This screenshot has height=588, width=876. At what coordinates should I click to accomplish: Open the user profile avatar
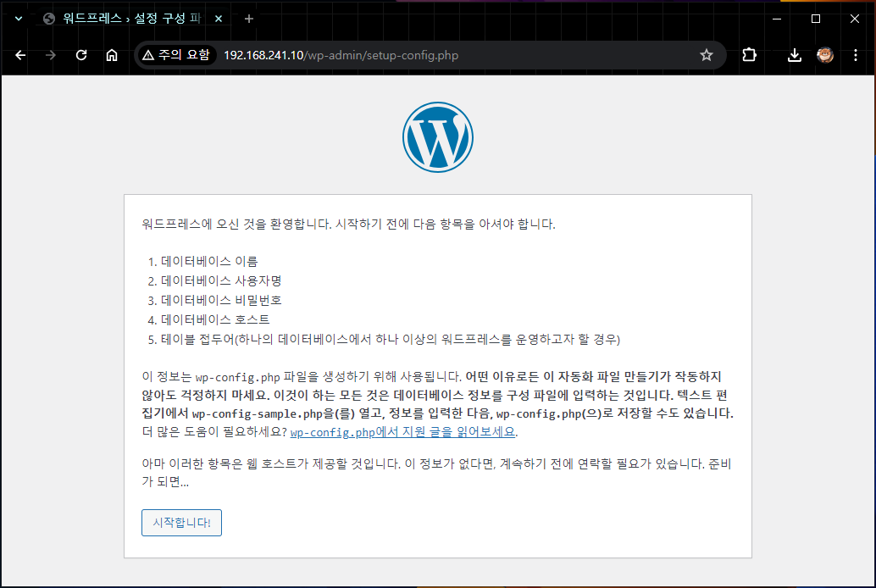825,55
